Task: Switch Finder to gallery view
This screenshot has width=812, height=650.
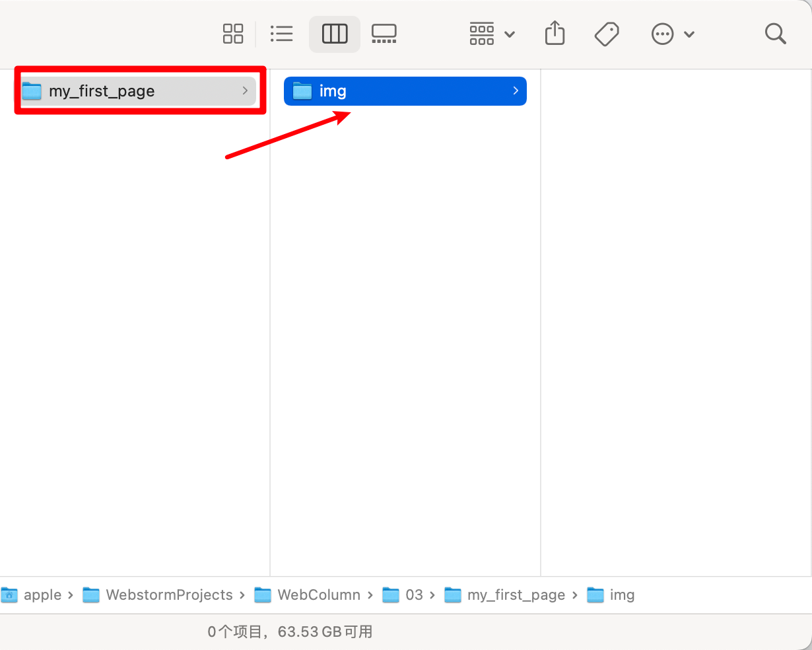Action: 384,34
